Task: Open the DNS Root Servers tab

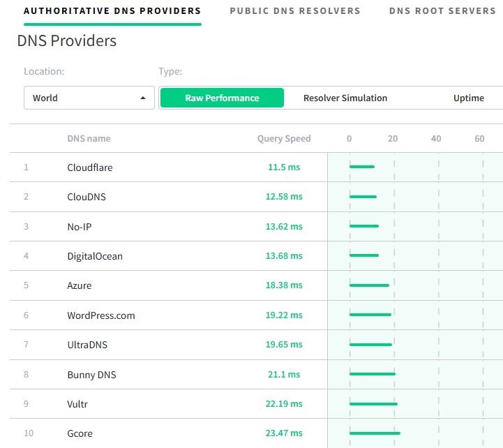Action: pos(443,11)
